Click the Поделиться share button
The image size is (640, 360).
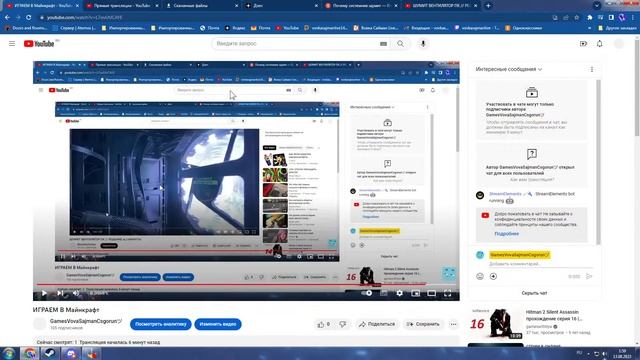tap(377, 324)
